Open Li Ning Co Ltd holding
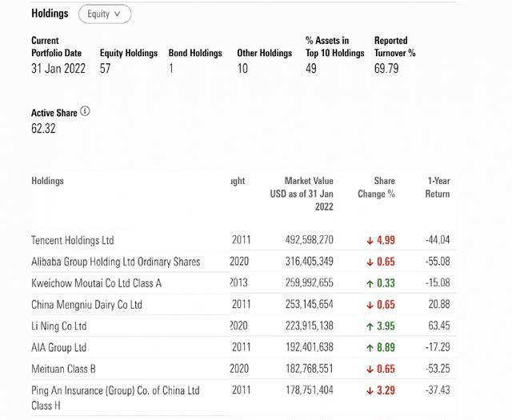This screenshot has height=420, width=512. (x=58, y=326)
